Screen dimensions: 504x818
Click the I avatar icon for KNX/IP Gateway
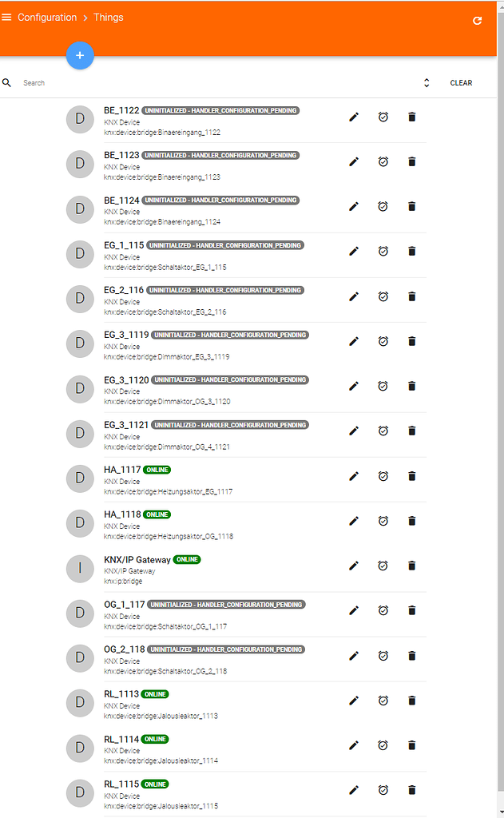(x=80, y=569)
